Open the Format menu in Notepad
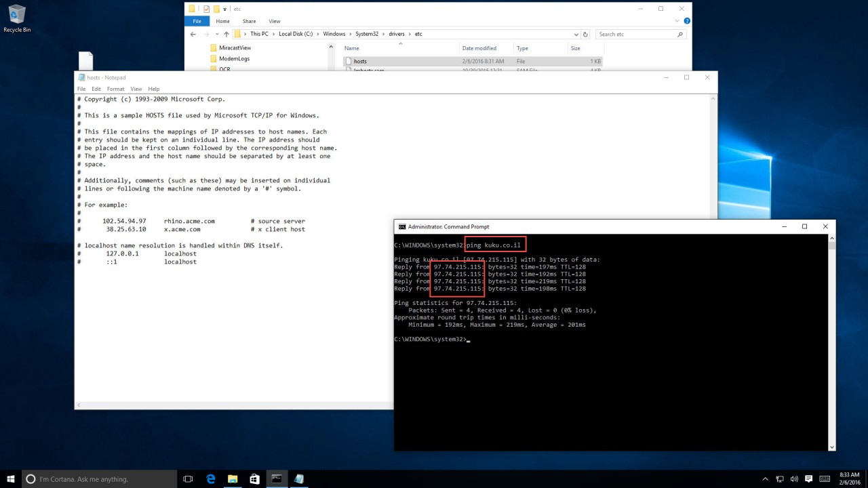Image resolution: width=868 pixels, height=488 pixels. (115, 88)
